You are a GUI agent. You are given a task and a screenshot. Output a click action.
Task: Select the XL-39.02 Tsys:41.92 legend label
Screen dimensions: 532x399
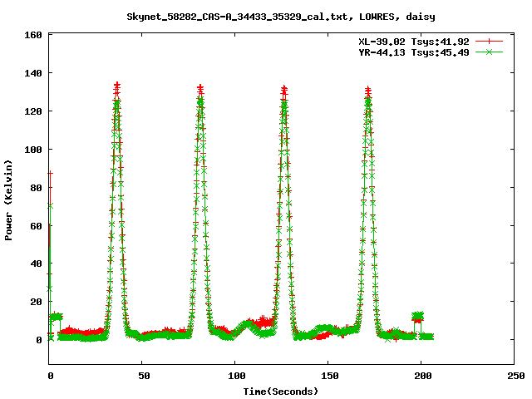click(414, 42)
